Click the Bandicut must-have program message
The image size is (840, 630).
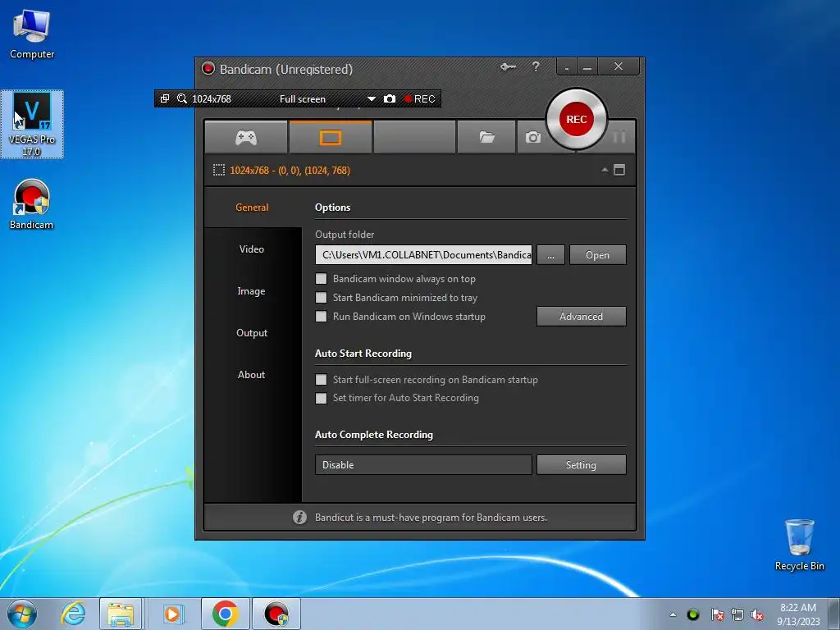coord(431,518)
